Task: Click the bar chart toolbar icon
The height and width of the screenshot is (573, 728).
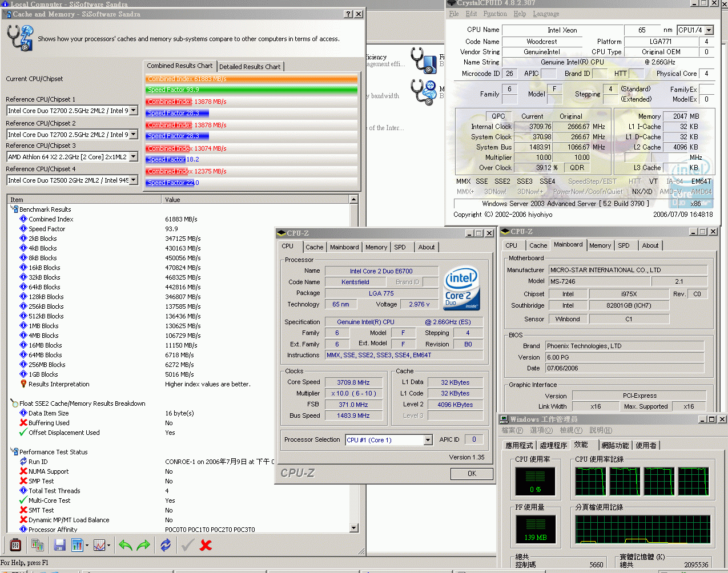Action: [77, 545]
